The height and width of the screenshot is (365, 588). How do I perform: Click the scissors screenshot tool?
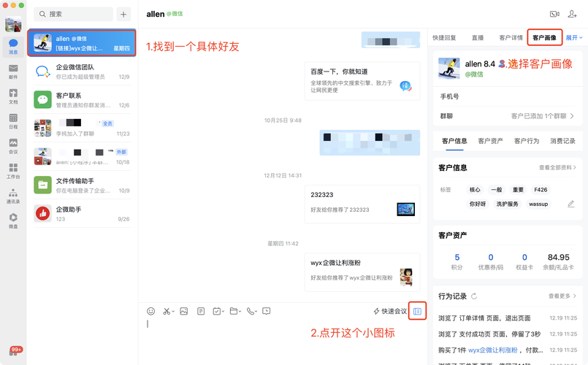(x=167, y=311)
